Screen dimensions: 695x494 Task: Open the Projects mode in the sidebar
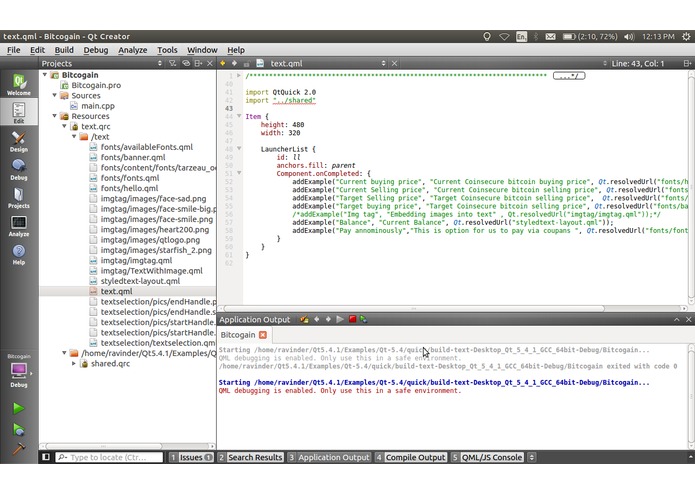[19, 198]
